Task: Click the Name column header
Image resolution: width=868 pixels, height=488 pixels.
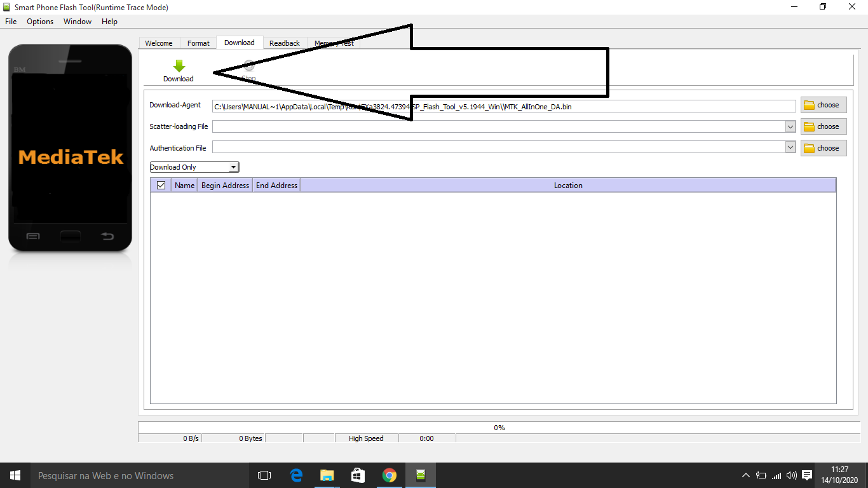Action: [x=184, y=186]
